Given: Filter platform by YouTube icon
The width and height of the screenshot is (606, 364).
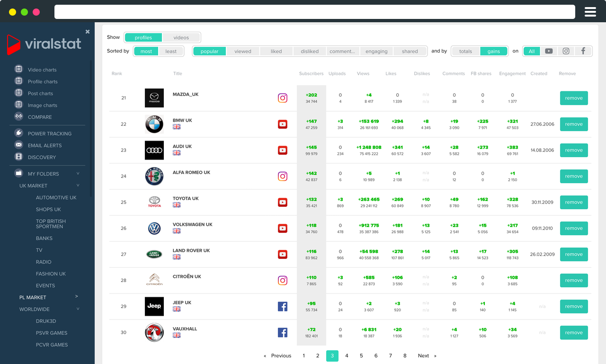Looking at the screenshot, I should point(549,51).
